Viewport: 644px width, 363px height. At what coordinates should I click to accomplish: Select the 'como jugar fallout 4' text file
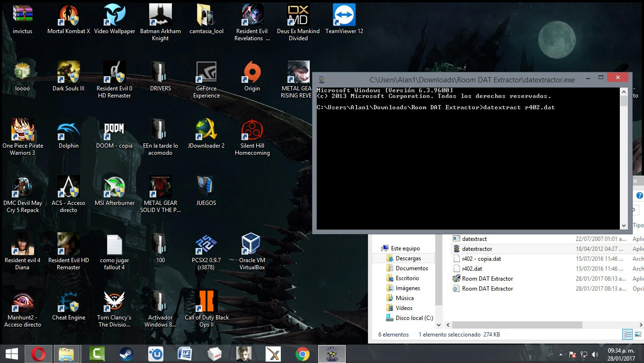115,252
